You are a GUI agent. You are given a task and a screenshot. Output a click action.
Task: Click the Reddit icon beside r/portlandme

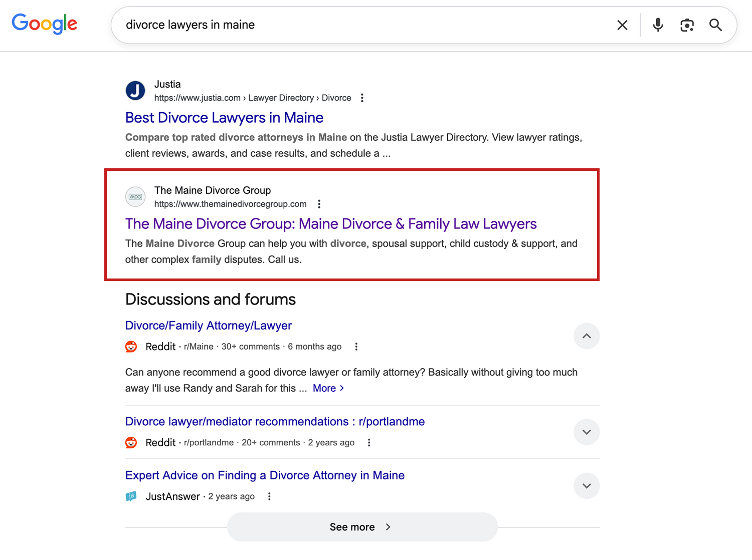[x=131, y=443]
